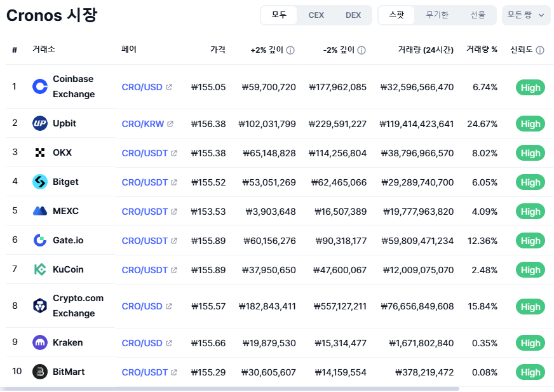
Task: Sort by the 거래소 column header
Action: 44,49
